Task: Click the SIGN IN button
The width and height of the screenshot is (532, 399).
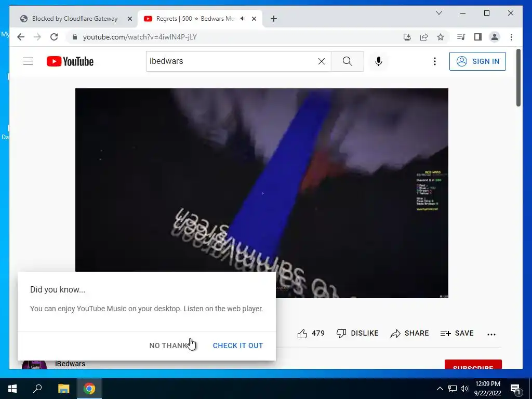Action: coord(477,61)
